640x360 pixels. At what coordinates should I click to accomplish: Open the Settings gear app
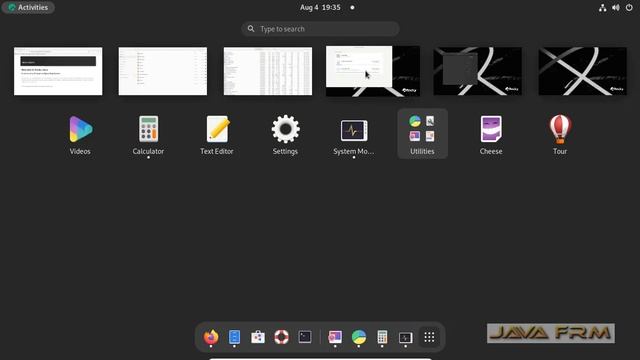tap(285, 135)
